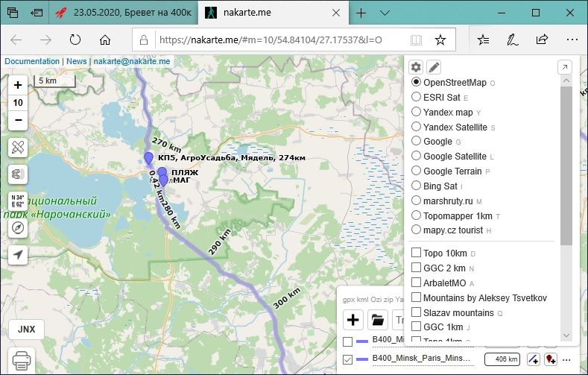Click the КП5 АгроУсадьба waypoint marker
The image size is (588, 375).
point(148,157)
